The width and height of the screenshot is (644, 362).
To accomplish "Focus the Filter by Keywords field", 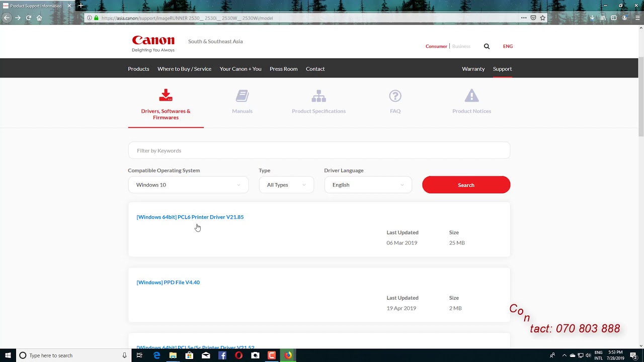I will [319, 151].
